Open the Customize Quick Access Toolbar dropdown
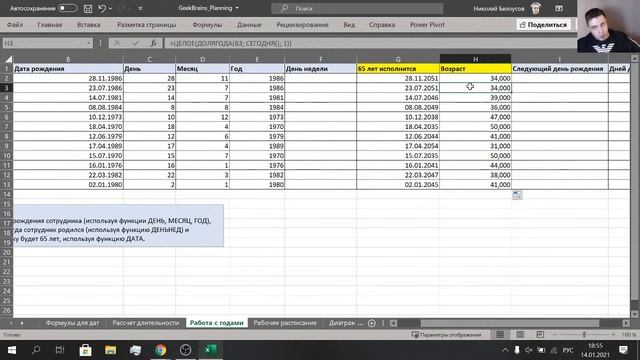This screenshot has width=640, height=360. pos(140,8)
